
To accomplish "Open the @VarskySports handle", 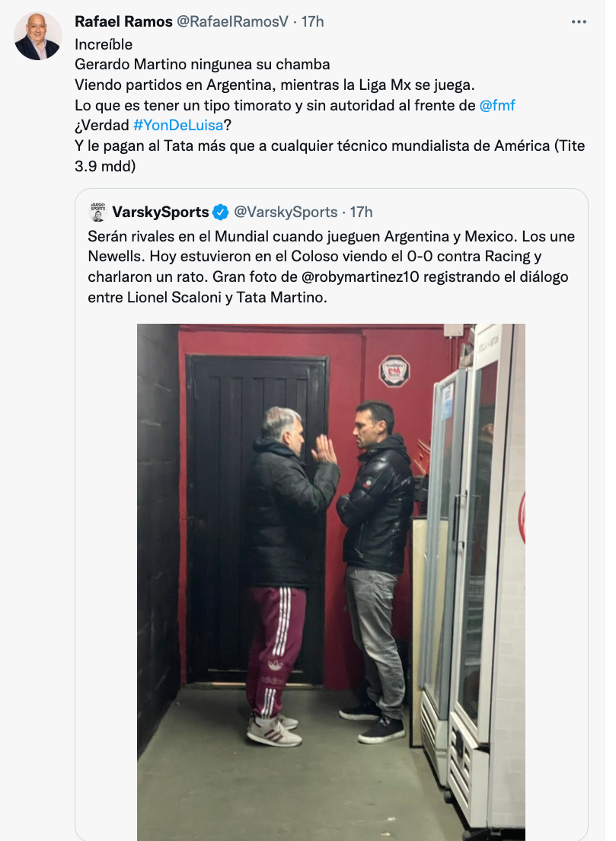I will (x=286, y=212).
